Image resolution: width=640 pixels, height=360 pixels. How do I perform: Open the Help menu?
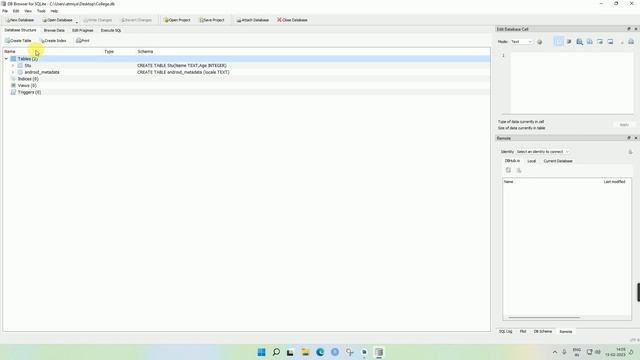point(54,11)
